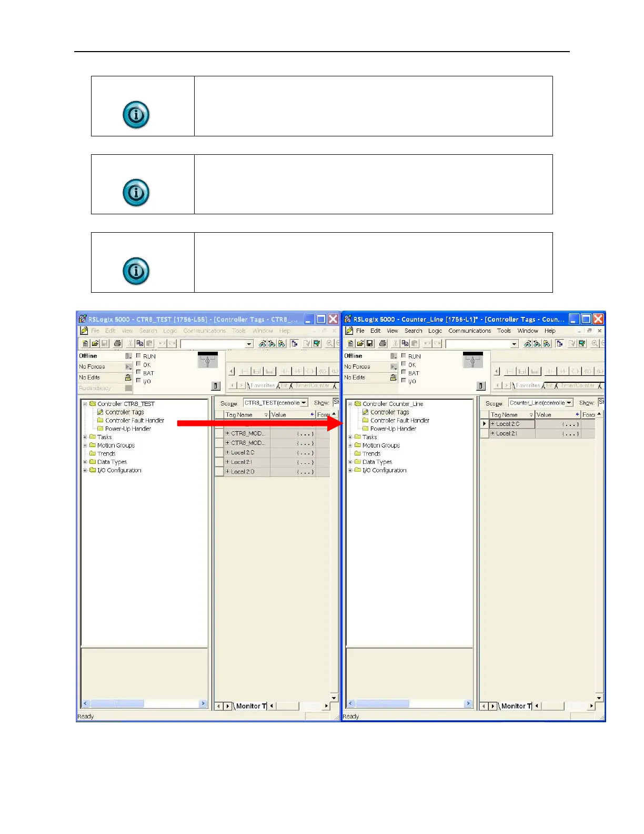644x834 pixels.
Task: Click OK indicator box in Counter_Line window
Action: pos(404,364)
